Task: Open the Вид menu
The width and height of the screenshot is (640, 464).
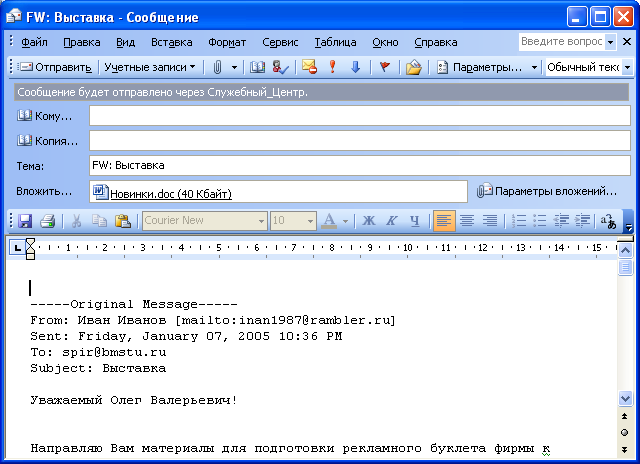Action: click(x=126, y=42)
